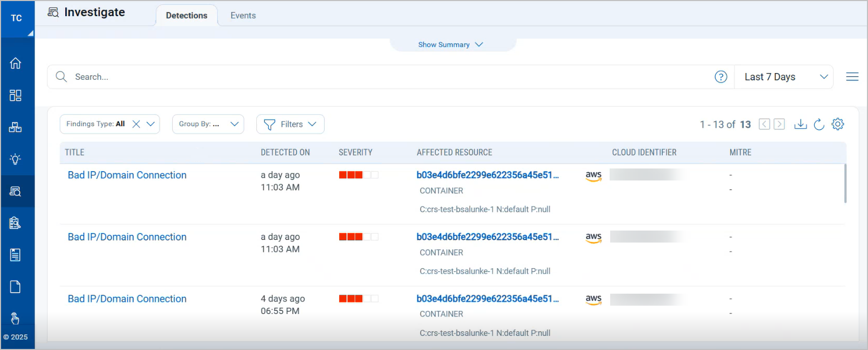The width and height of the screenshot is (868, 350).
Task: Open table settings gear icon
Action: 838,124
